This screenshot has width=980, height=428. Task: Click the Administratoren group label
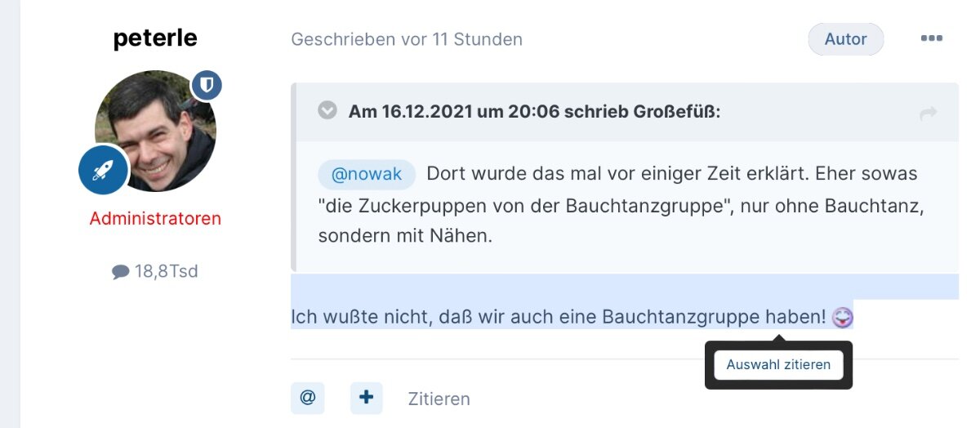(155, 219)
